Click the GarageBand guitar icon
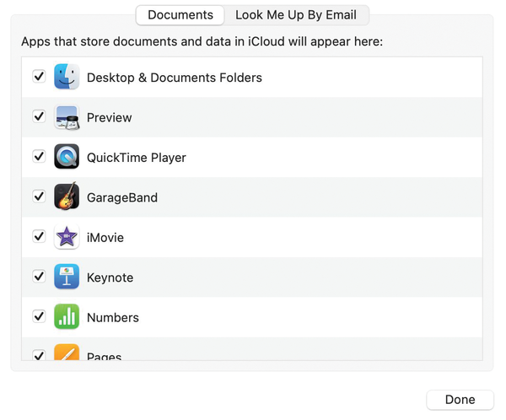This screenshot has width=506, height=420. [67, 197]
